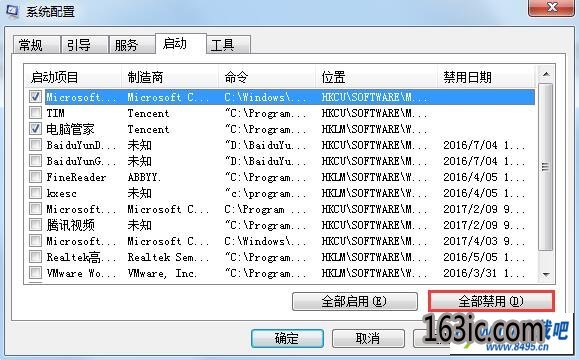Select the Realtek高... entry name
Screen dimensions: 579x360
coord(81,257)
